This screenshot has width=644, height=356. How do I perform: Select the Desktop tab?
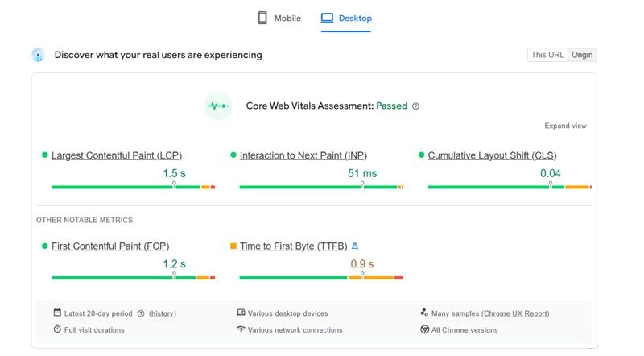pyautogui.click(x=346, y=18)
